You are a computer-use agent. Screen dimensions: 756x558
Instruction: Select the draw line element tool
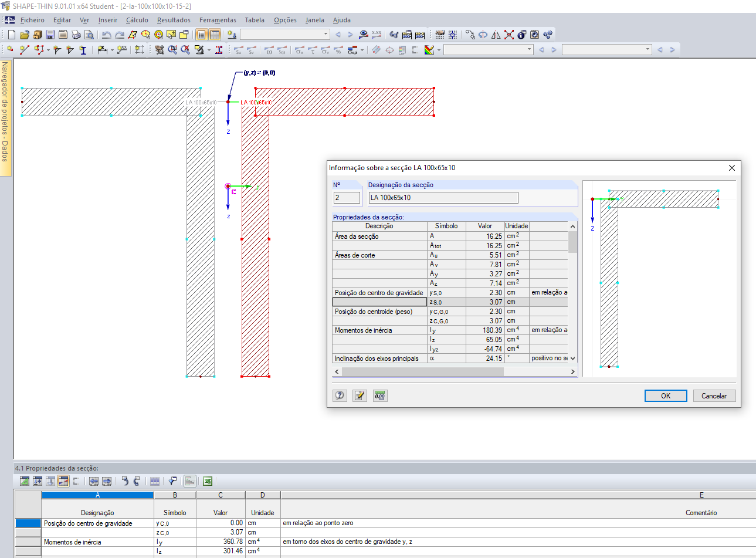[x=24, y=50]
